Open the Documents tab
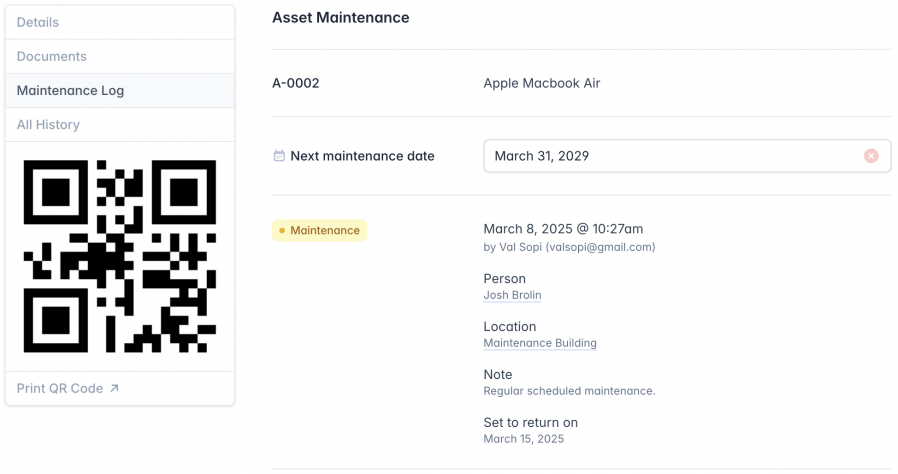 click(x=120, y=56)
